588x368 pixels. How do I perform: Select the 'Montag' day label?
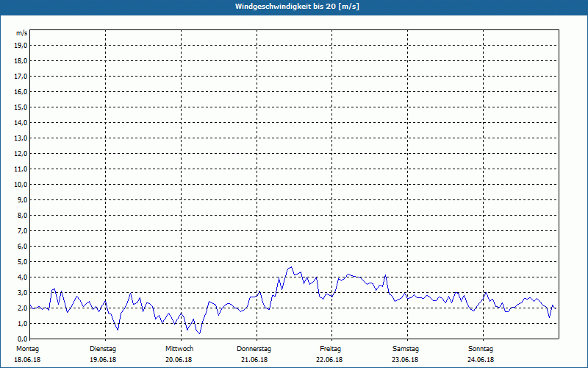(27, 348)
